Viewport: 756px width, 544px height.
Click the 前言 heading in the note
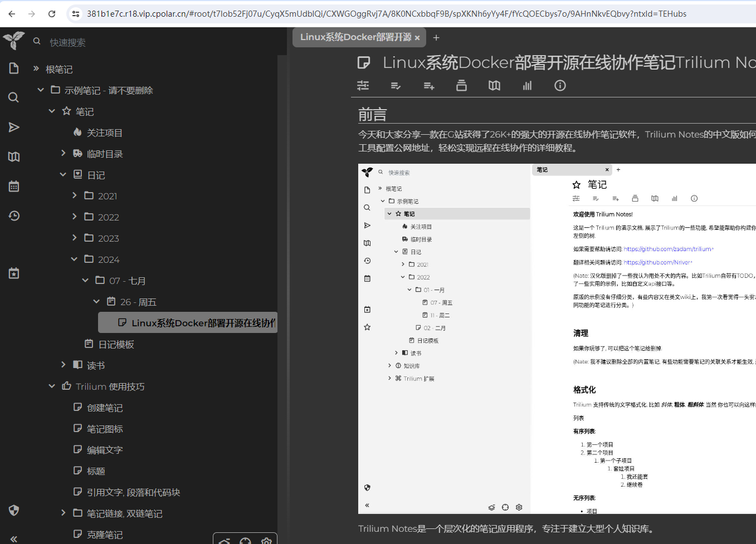pos(372,115)
